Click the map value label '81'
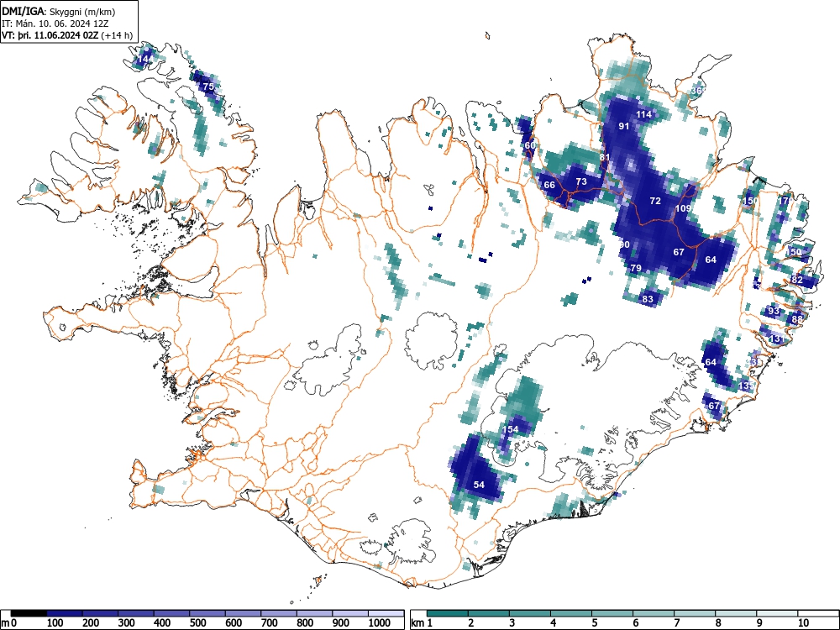 coord(605,157)
